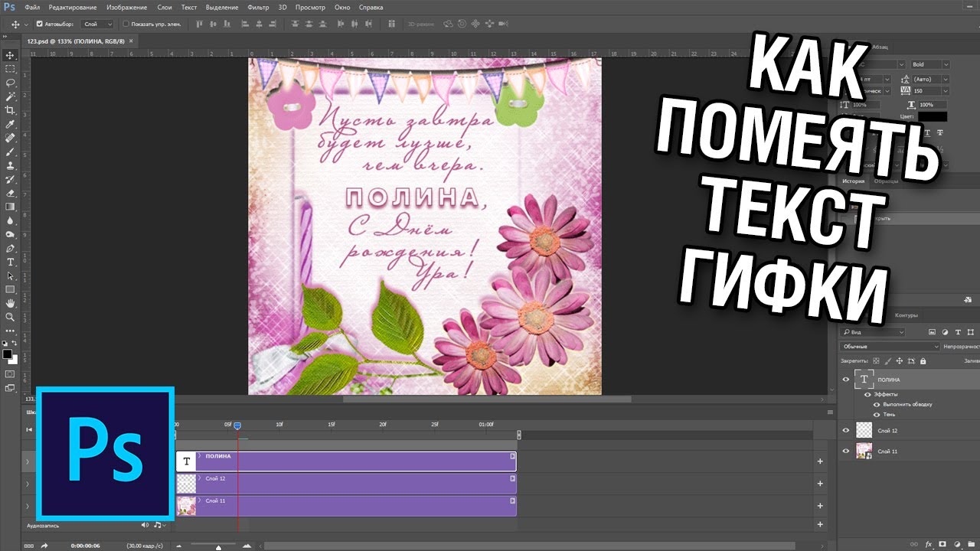Viewport: 980px width, 551px height.
Task: Open the layer filter Вид dropdown
Action: tap(873, 332)
